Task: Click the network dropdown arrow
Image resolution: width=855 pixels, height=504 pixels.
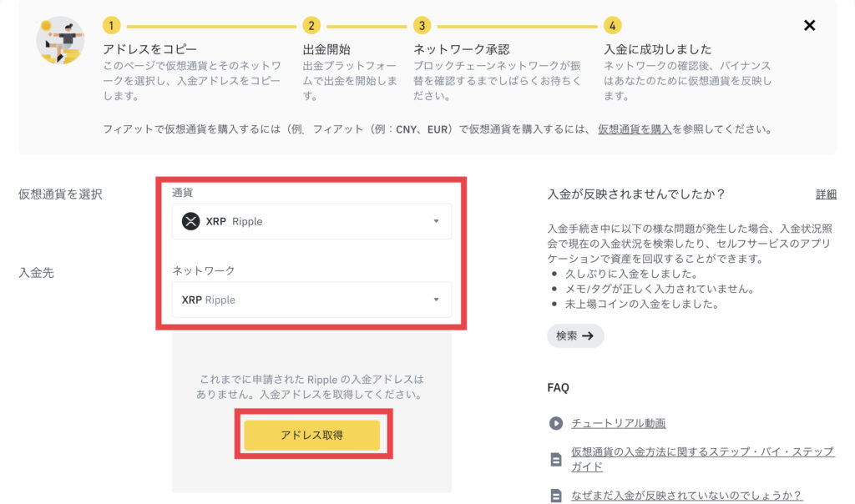Action: (x=436, y=300)
